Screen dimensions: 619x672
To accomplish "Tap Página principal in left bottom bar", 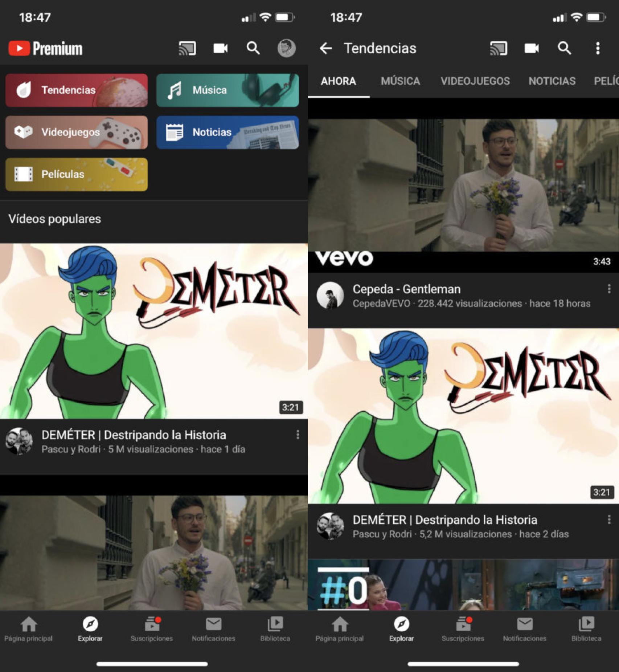I will [x=28, y=629].
